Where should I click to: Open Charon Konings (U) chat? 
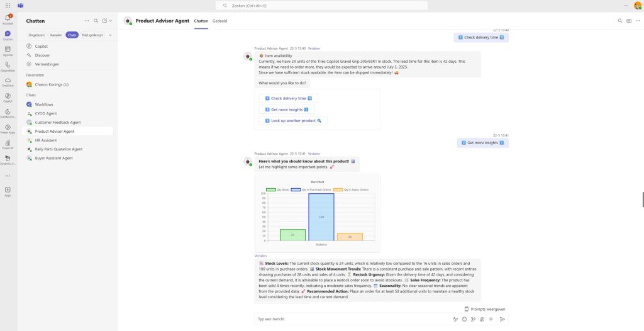(68, 85)
